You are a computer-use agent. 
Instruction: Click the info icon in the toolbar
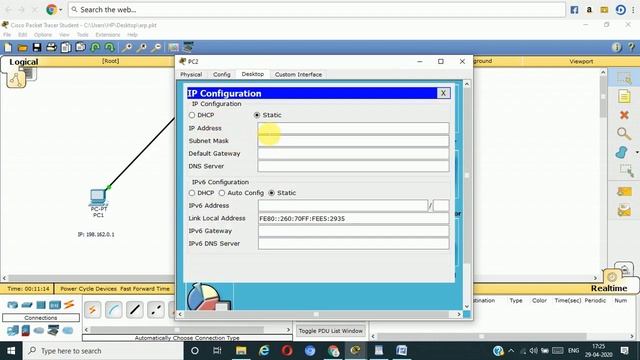[x=617, y=48]
